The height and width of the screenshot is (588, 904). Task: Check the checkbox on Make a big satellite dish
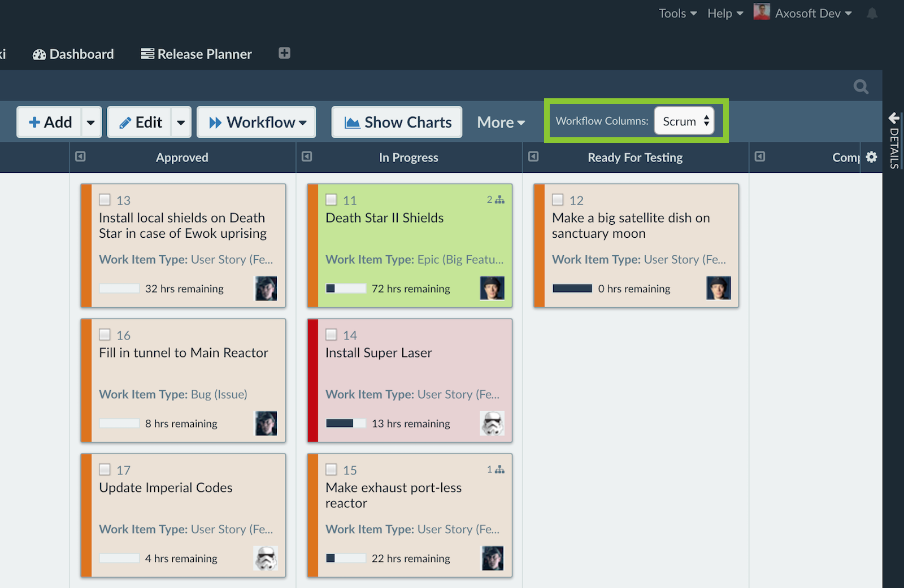(558, 199)
